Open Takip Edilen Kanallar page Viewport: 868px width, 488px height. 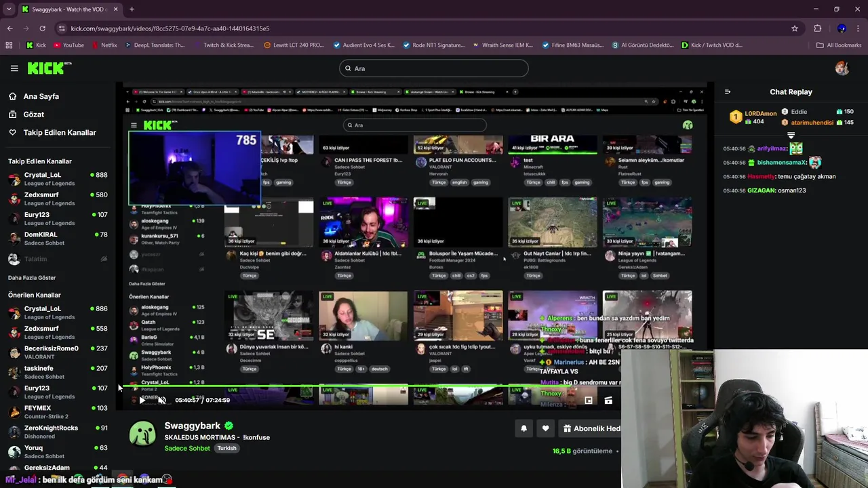[x=60, y=133]
